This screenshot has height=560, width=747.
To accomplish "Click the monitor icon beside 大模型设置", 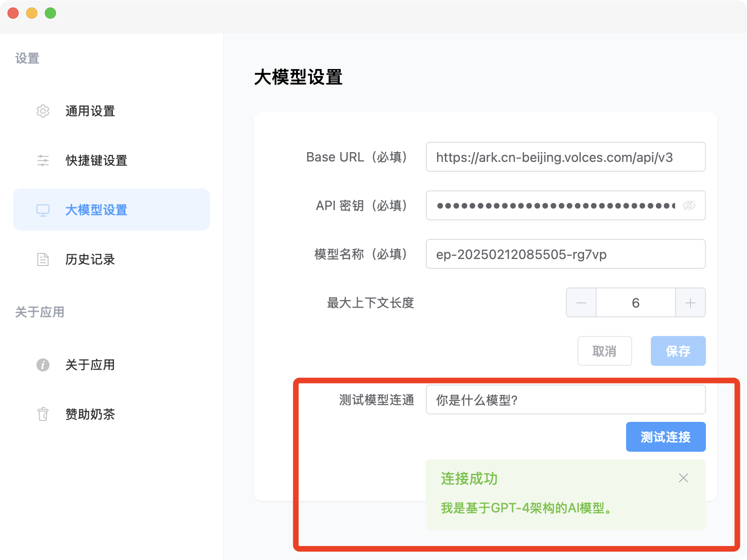I will 43,210.
